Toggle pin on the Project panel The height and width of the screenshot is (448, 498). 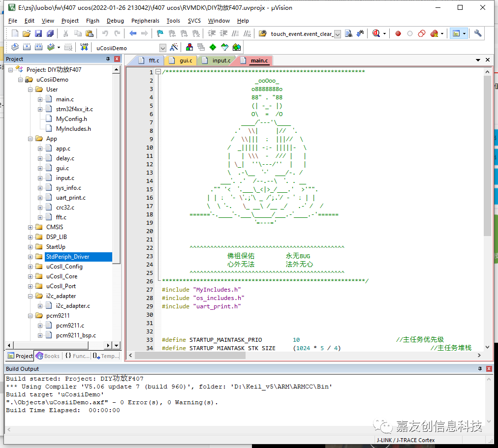tap(108, 59)
